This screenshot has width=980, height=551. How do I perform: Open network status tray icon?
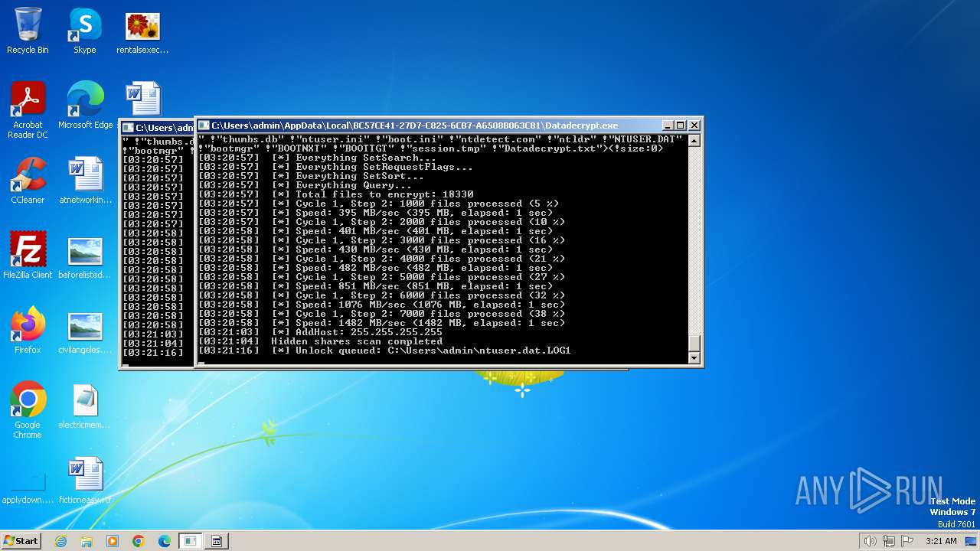click(x=889, y=541)
